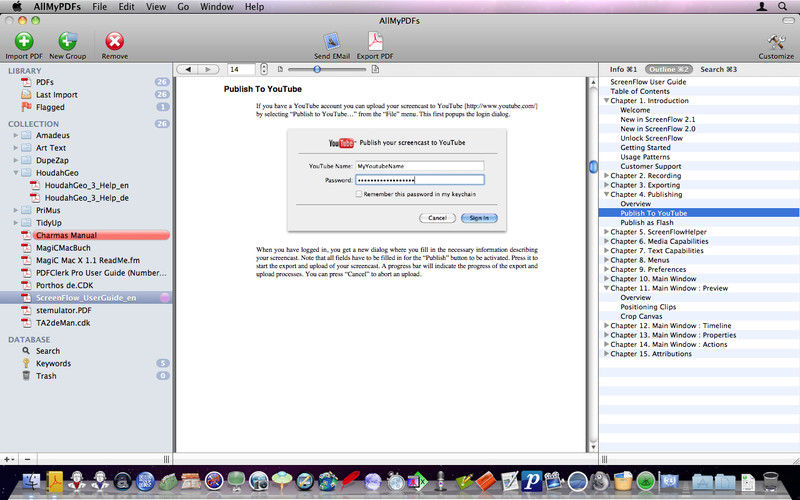Click the Password text field
The image size is (800, 500).
point(419,180)
